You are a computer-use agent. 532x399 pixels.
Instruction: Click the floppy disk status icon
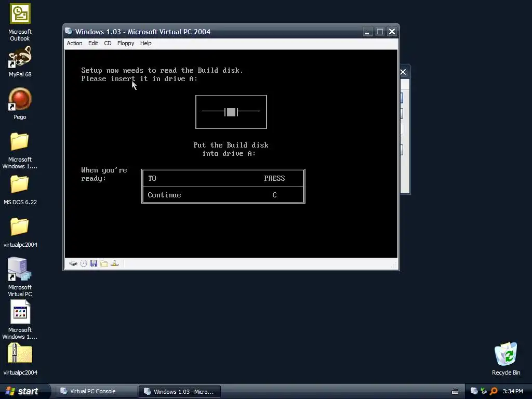[x=94, y=263]
